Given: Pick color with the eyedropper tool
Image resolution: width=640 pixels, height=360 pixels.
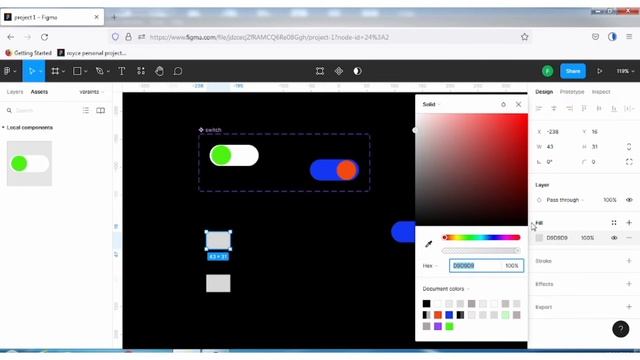Looking at the screenshot, I should [x=428, y=244].
